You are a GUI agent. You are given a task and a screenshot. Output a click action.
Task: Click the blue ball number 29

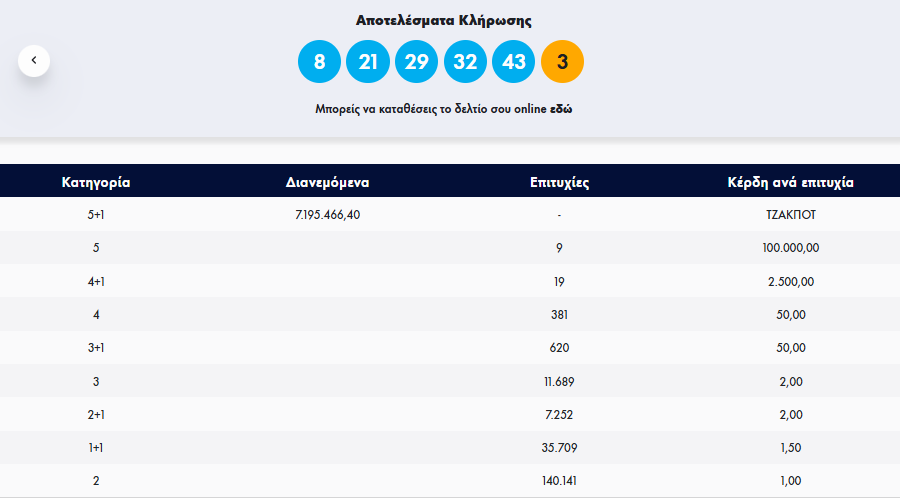tap(416, 62)
